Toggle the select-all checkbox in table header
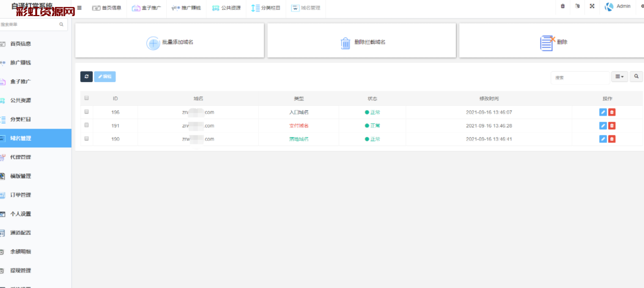This screenshot has width=644, height=288. click(x=86, y=98)
